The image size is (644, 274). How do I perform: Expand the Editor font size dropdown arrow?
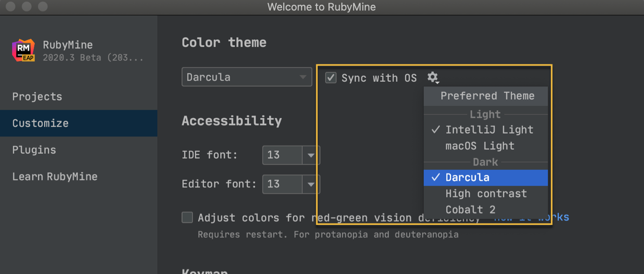[311, 184]
